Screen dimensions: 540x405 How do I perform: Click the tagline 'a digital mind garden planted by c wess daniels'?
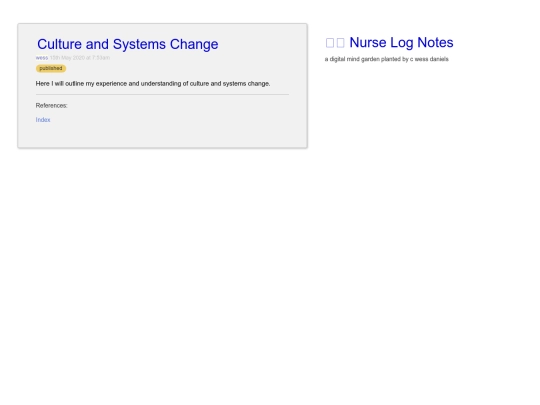pos(386,59)
